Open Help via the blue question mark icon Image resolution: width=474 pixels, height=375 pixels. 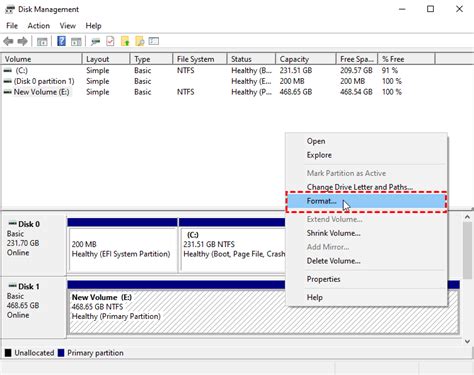pos(61,41)
